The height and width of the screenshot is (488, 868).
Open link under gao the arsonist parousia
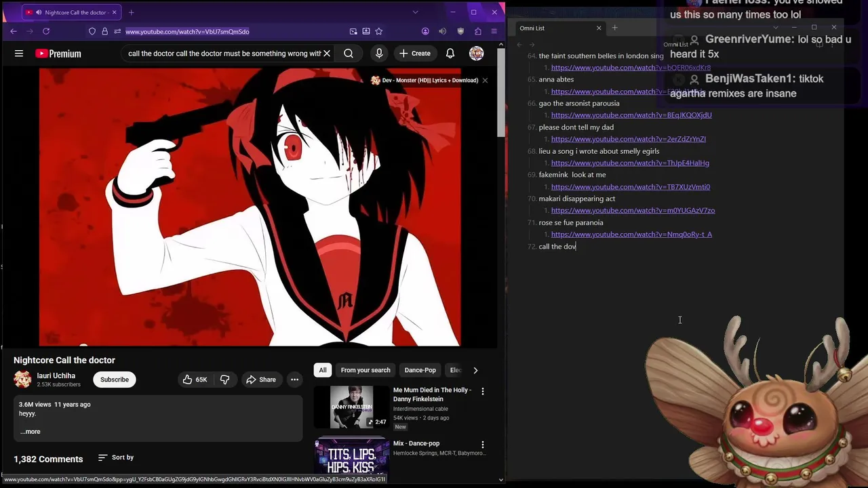pyautogui.click(x=631, y=115)
